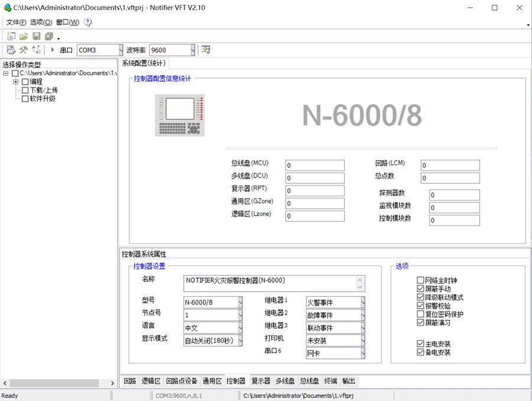Click the open folder toolbar icon

click(x=24, y=36)
